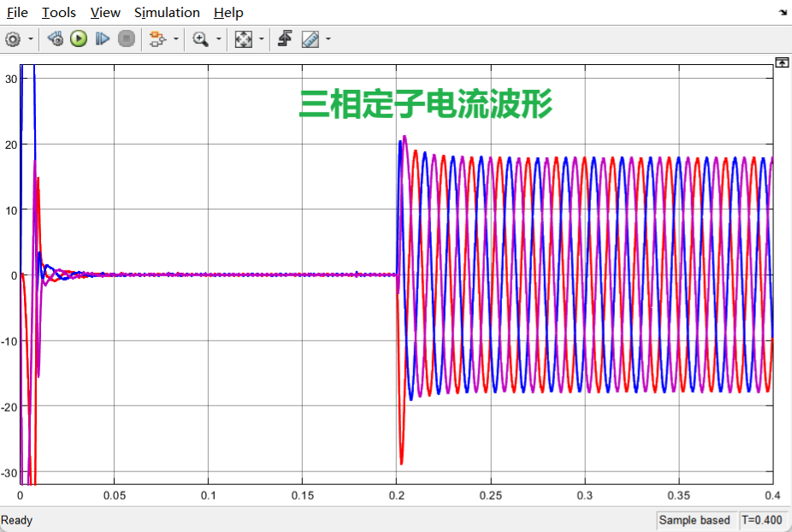Click the Stop simulation button

[127, 38]
